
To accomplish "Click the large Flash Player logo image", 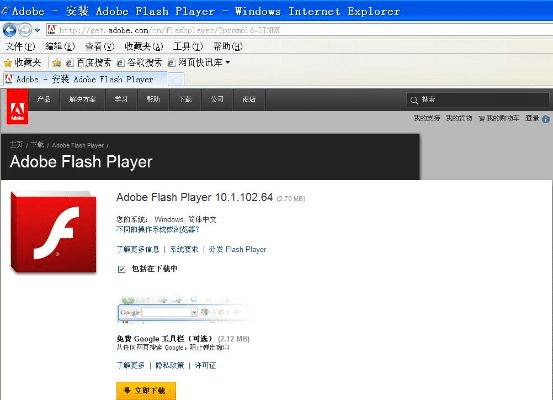I will tap(54, 232).
